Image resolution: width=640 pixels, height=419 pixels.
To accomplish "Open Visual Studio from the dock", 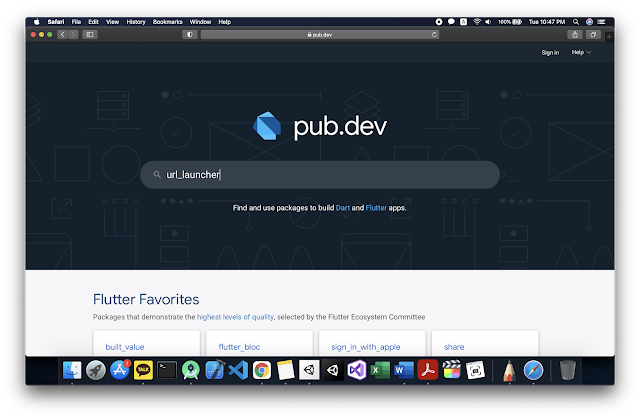I will [356, 370].
